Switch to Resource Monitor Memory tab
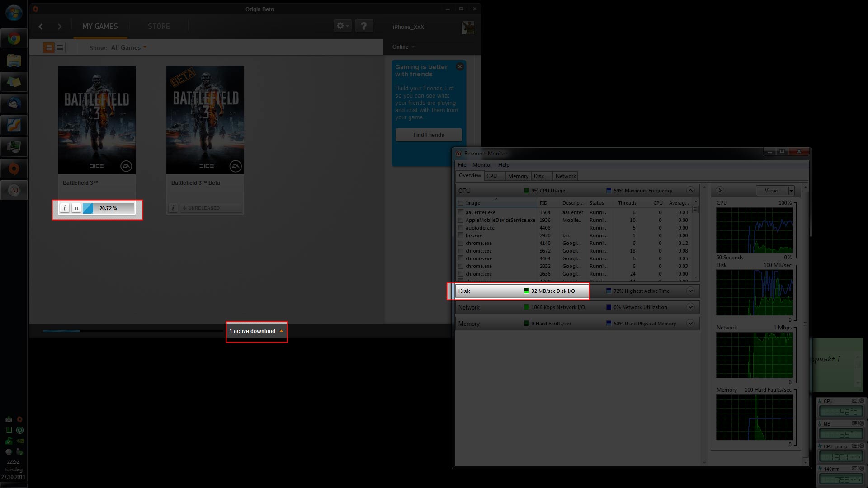868x488 pixels. point(518,176)
